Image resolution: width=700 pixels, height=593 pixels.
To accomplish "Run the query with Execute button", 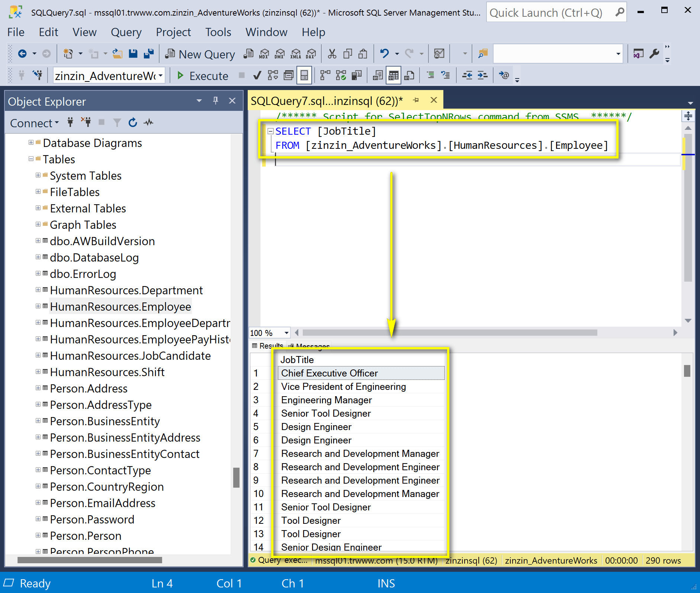I will (203, 76).
